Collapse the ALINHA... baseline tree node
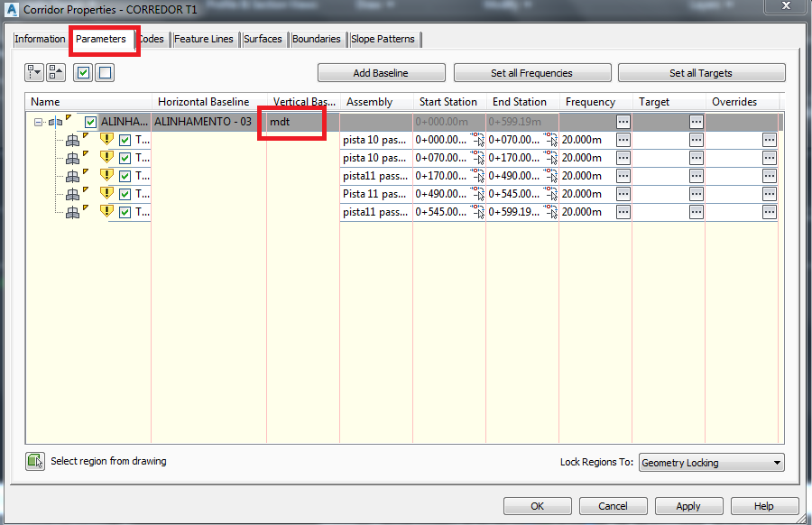Image resolution: width=812 pixels, height=525 pixels. [39, 121]
